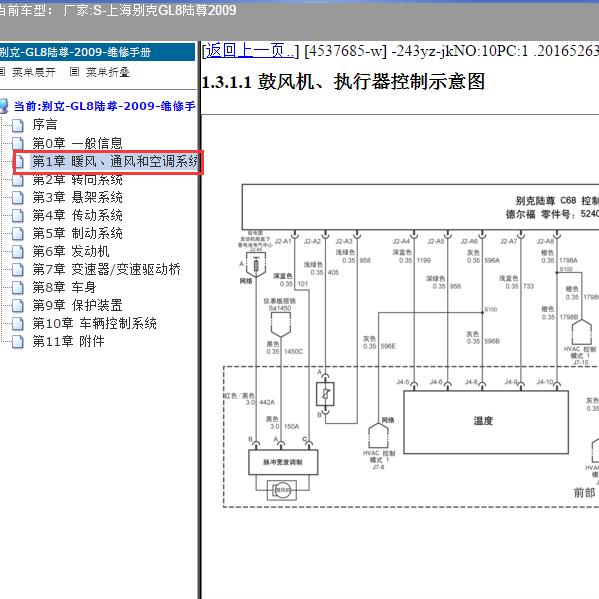Open the 序言 tree item
Viewport: 599px width, 599px height.
tap(45, 125)
